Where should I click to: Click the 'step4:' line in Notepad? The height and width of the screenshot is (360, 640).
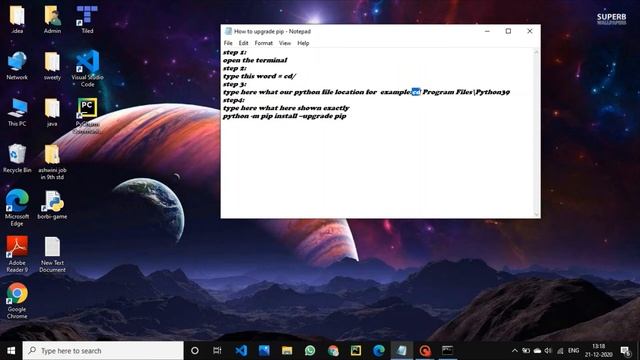point(233,100)
